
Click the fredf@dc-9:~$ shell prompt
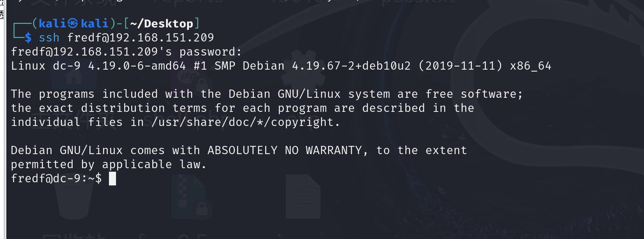[x=56, y=178]
